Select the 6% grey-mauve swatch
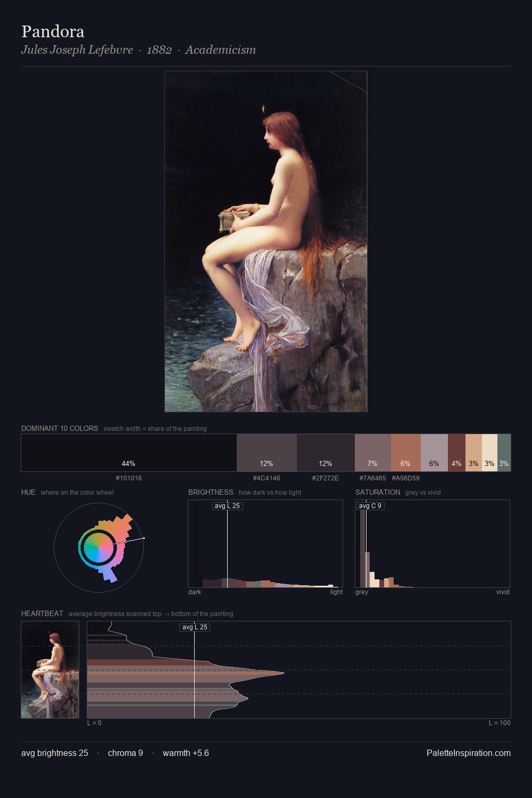Screen dimensions: 532x798 (x=434, y=453)
